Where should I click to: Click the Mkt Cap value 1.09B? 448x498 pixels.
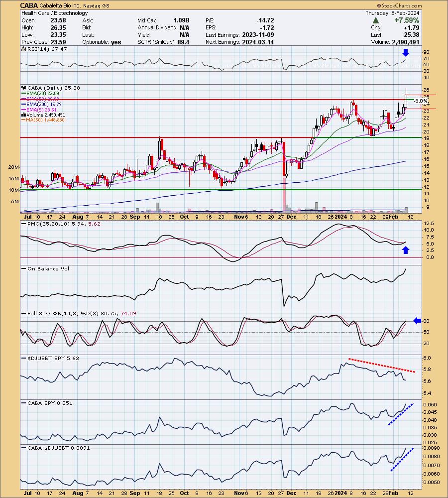point(181,20)
